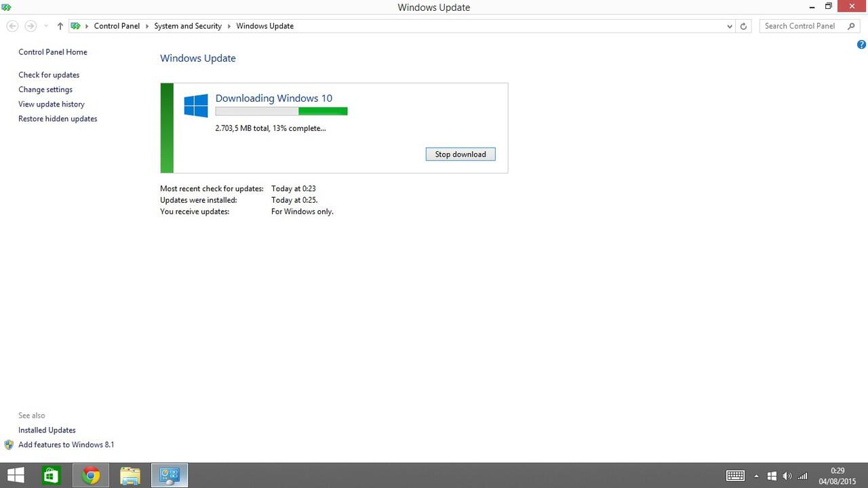Select Control Panel in breadcrumb

point(117,26)
